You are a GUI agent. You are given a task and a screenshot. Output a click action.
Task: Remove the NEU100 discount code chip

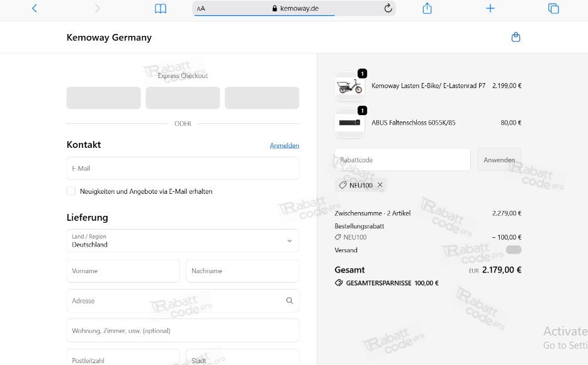(380, 185)
